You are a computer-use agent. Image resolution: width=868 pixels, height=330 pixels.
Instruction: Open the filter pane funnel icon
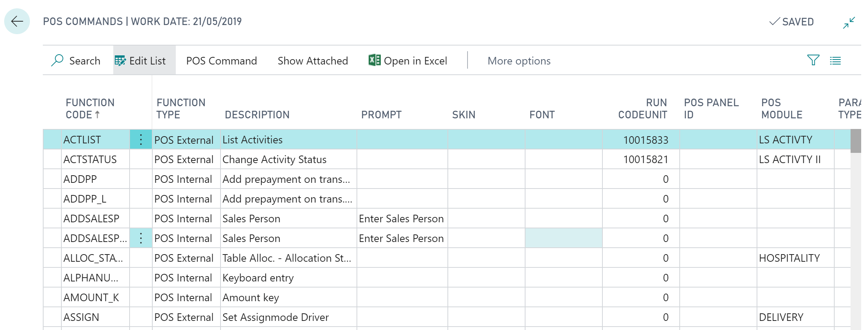pyautogui.click(x=813, y=60)
